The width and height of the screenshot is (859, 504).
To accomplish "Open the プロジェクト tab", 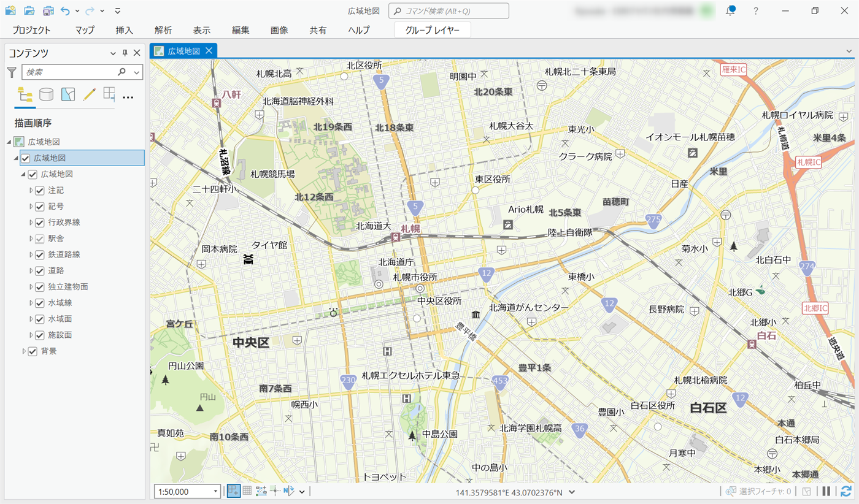I will click(31, 30).
